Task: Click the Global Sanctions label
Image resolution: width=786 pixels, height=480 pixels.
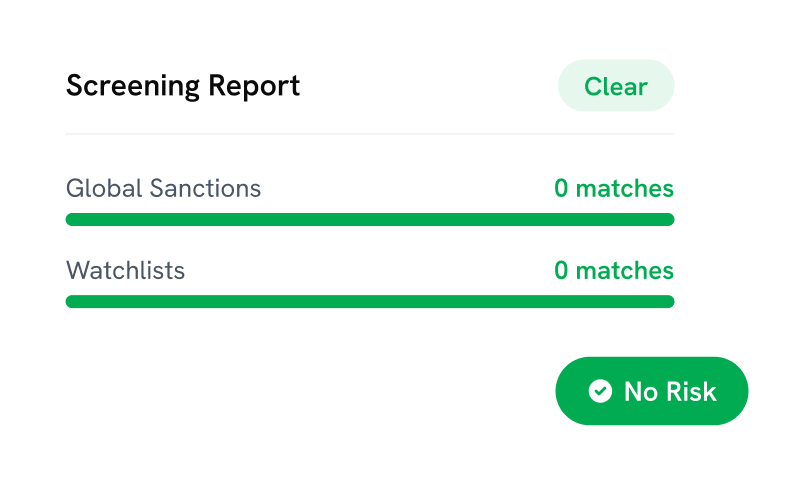Action: pos(163,188)
